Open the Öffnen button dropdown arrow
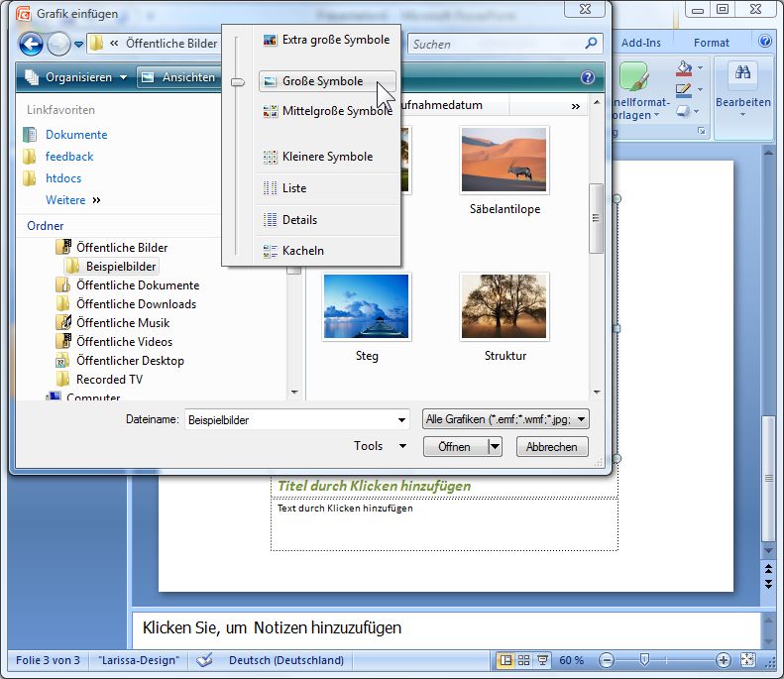Screen dimensions: 784x679 pos(495,446)
